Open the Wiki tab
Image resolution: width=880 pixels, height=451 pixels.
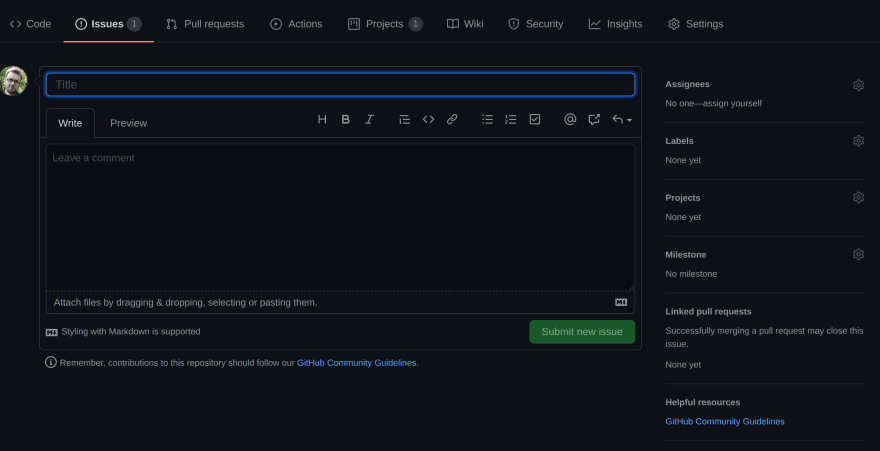point(465,24)
